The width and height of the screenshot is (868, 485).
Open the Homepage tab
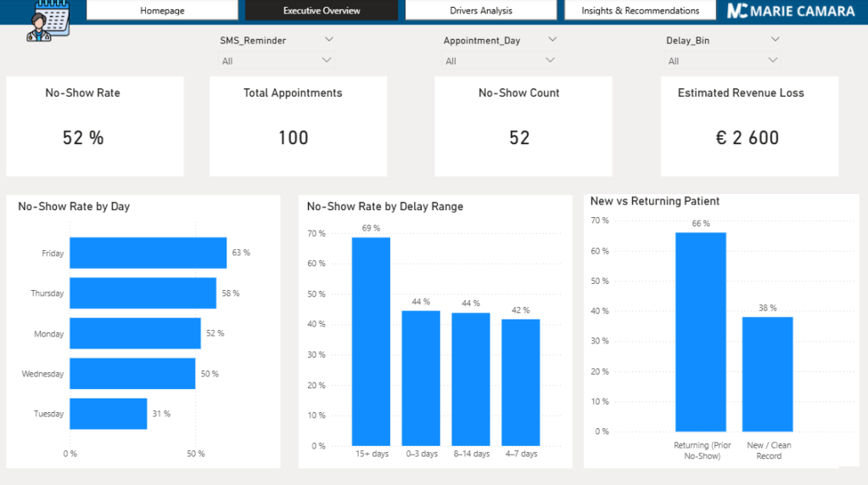pyautogui.click(x=162, y=11)
